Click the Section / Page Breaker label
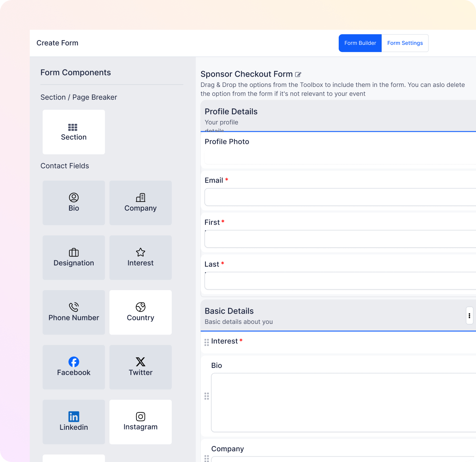Image resolution: width=476 pixels, height=462 pixels. coord(79,97)
